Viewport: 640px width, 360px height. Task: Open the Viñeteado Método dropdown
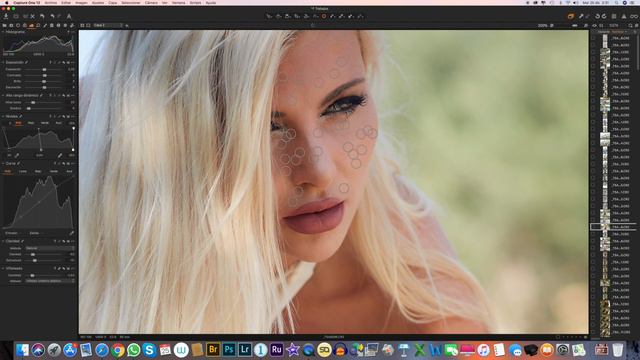(x=50, y=281)
